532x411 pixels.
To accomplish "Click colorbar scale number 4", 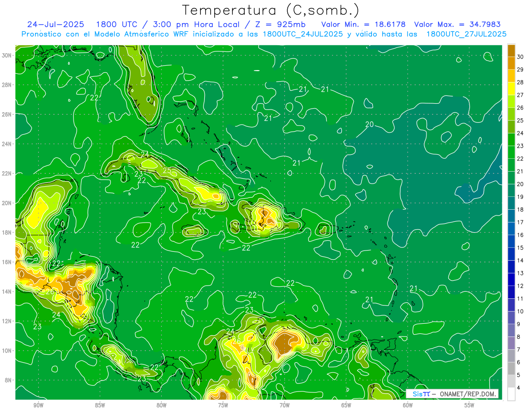I will click(x=519, y=388).
